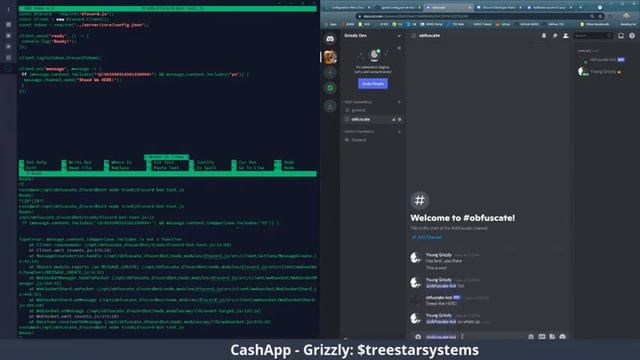
Task: Select the Grizzly Den server avatar
Action: [x=330, y=57]
